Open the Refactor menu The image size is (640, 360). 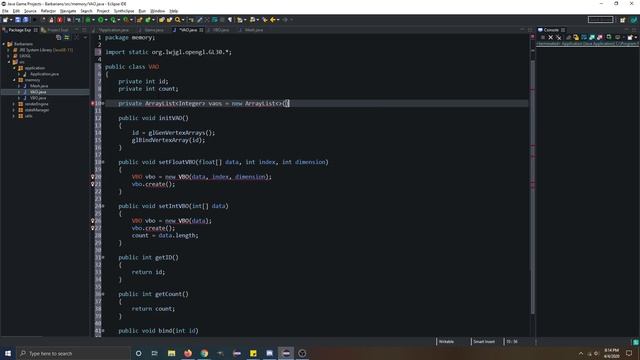(x=48, y=11)
